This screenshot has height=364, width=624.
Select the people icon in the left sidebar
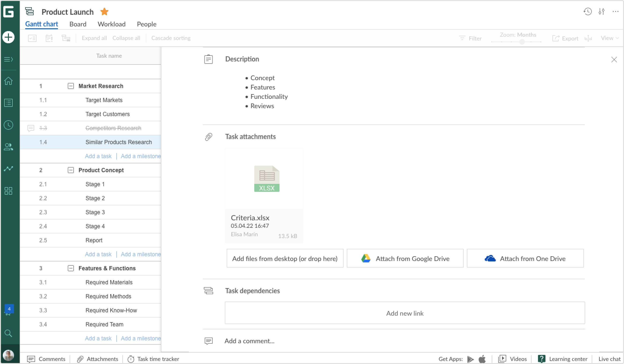point(8,147)
